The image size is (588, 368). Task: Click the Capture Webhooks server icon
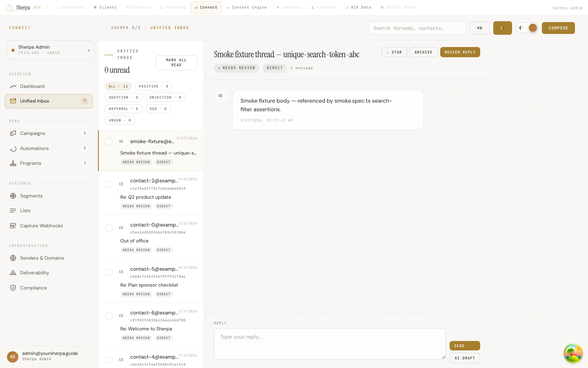coord(13,226)
